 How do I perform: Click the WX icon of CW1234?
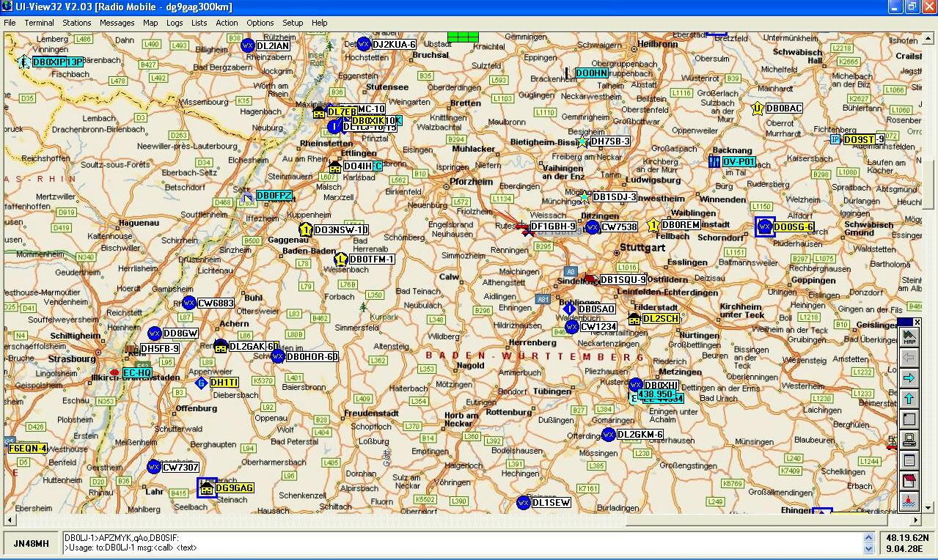point(571,327)
